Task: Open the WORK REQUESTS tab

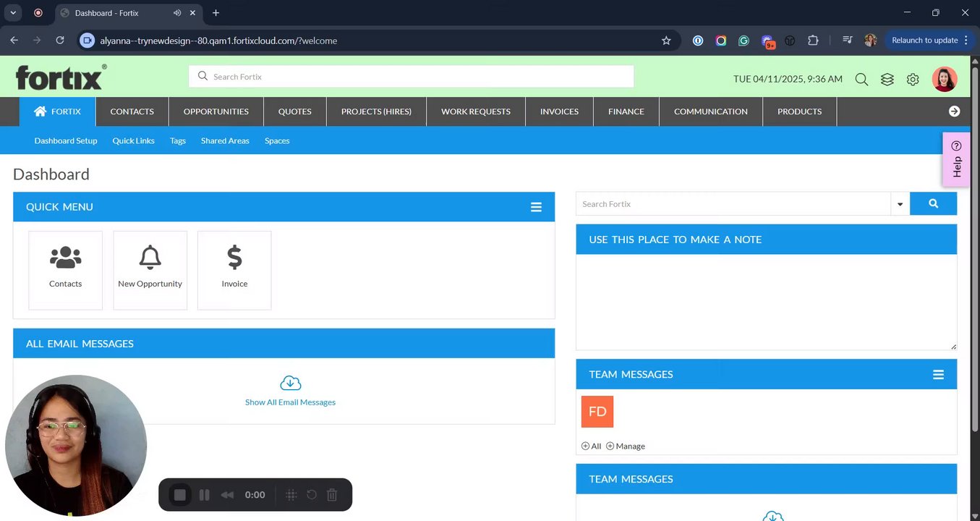Action: tap(476, 111)
